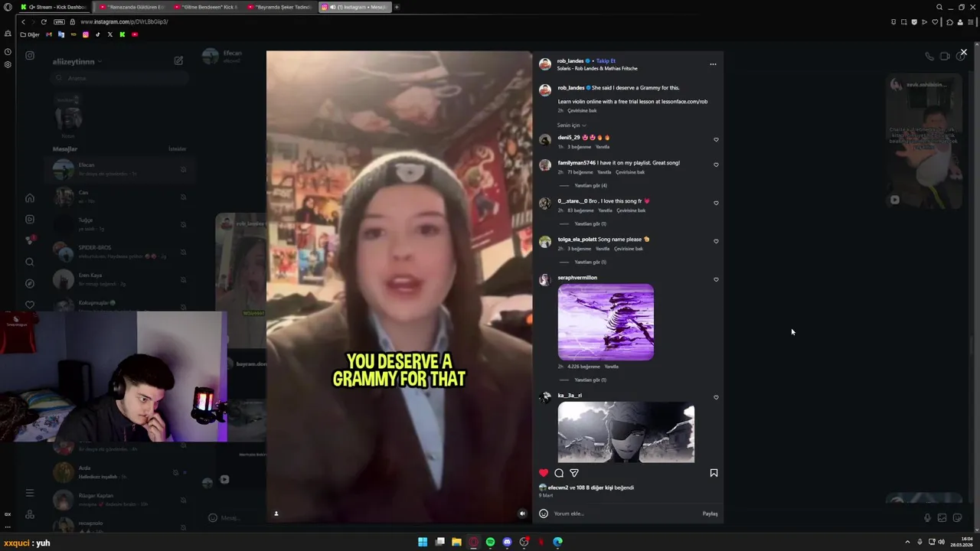The image size is (980, 551).
Task: Open the Efecan chat in message list
Action: click(x=119, y=169)
